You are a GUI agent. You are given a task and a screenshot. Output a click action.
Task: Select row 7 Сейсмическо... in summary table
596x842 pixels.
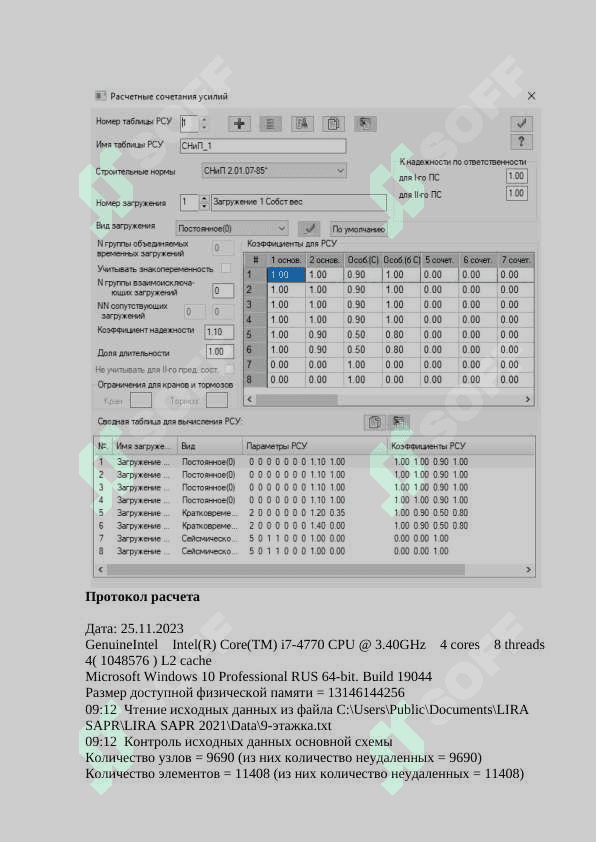pos(314,539)
